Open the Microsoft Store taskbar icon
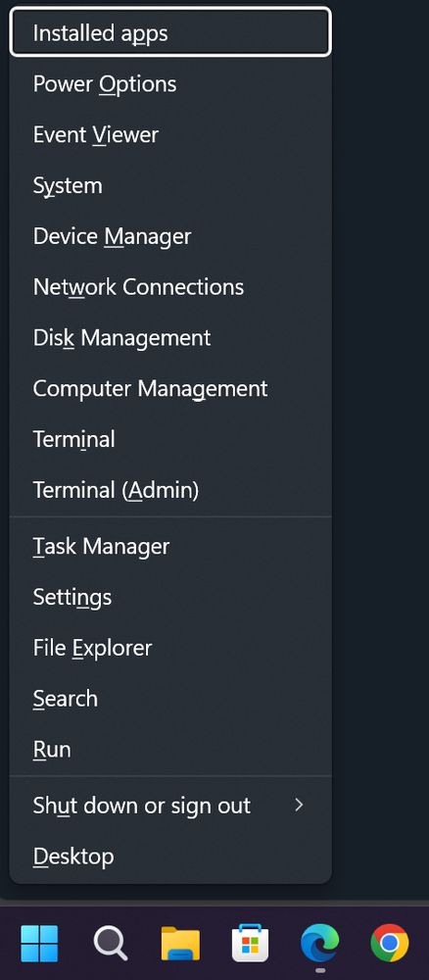Screen dimensions: 429x980 251,943
